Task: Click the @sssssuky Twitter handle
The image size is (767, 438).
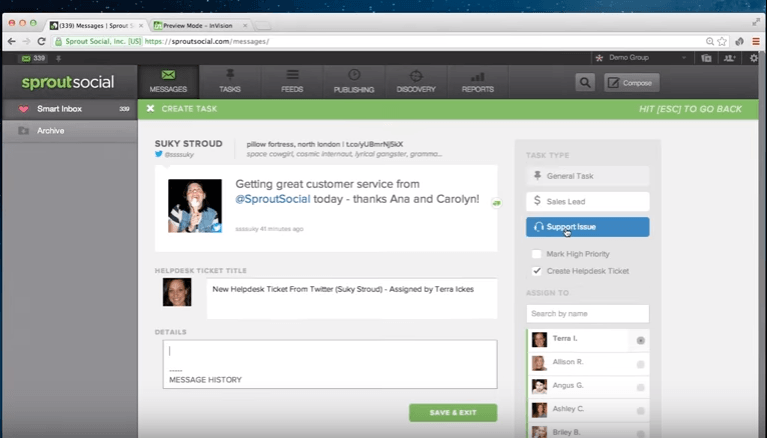Action: pyautogui.click(x=179, y=155)
